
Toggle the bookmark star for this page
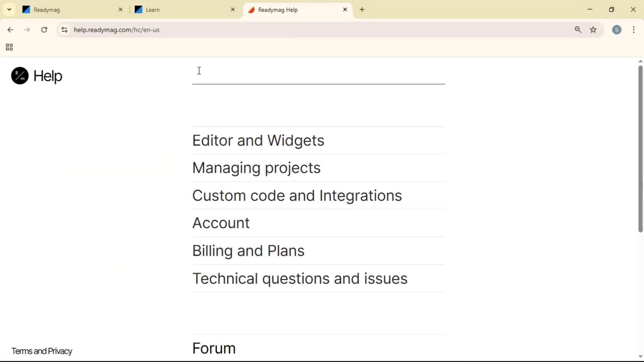[x=594, y=30]
